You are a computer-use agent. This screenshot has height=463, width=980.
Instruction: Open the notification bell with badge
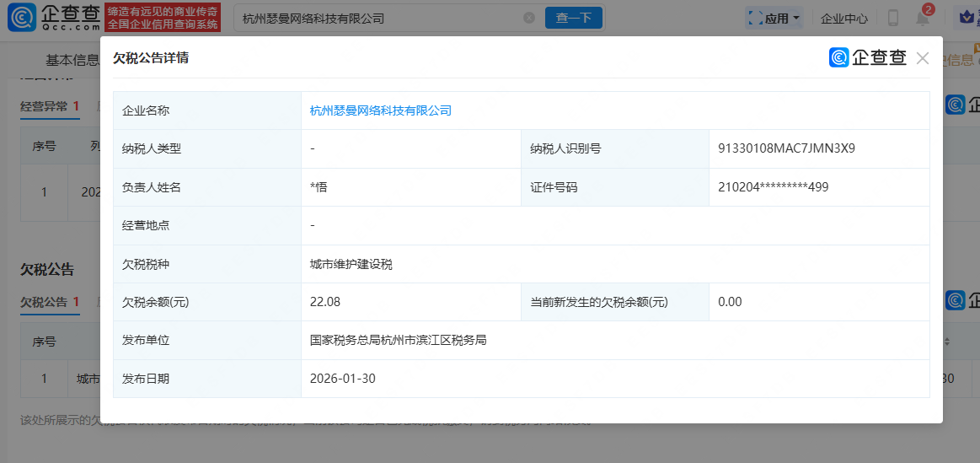[x=923, y=18]
